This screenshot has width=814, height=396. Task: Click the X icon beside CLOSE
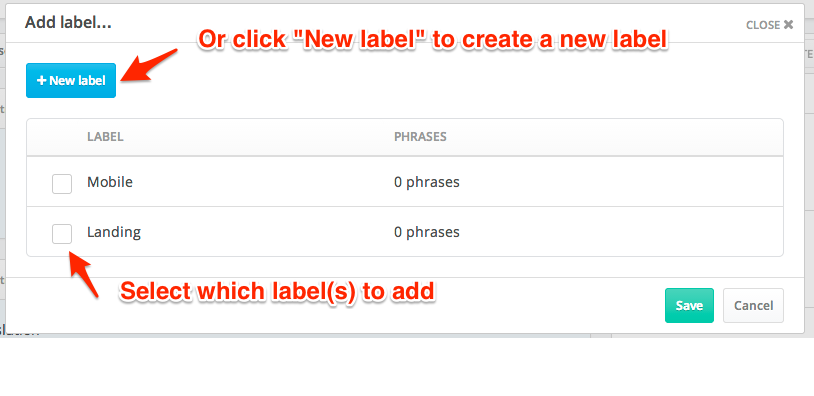[789, 24]
